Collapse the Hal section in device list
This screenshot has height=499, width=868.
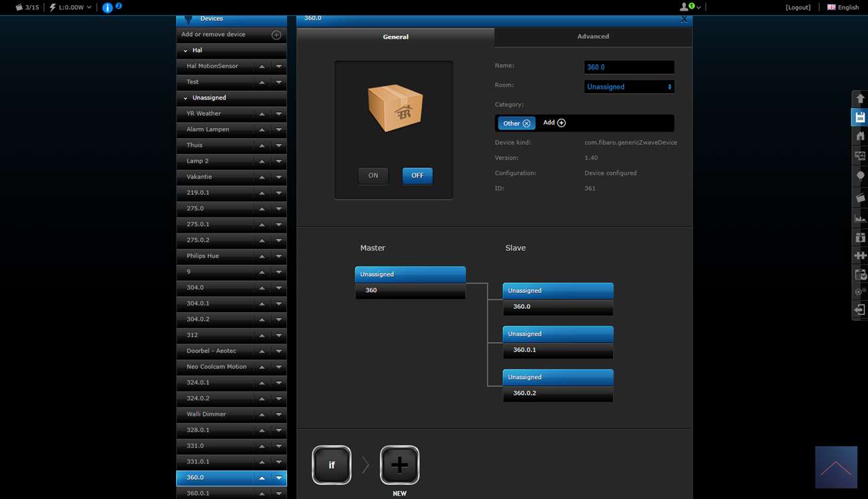[x=186, y=51]
